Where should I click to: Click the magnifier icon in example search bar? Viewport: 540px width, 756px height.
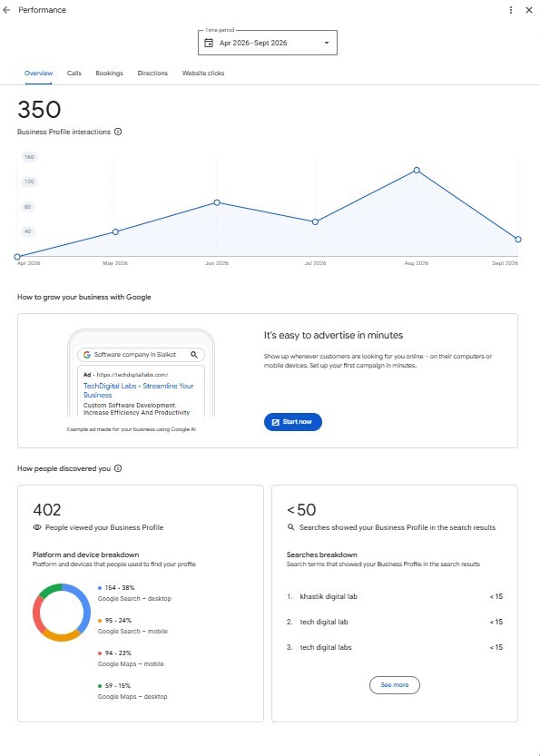point(194,355)
